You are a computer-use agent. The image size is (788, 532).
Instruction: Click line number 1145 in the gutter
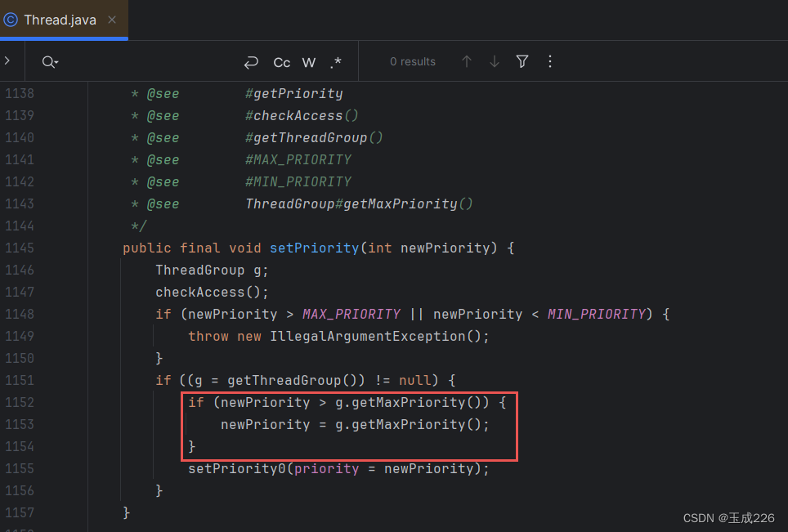point(20,248)
